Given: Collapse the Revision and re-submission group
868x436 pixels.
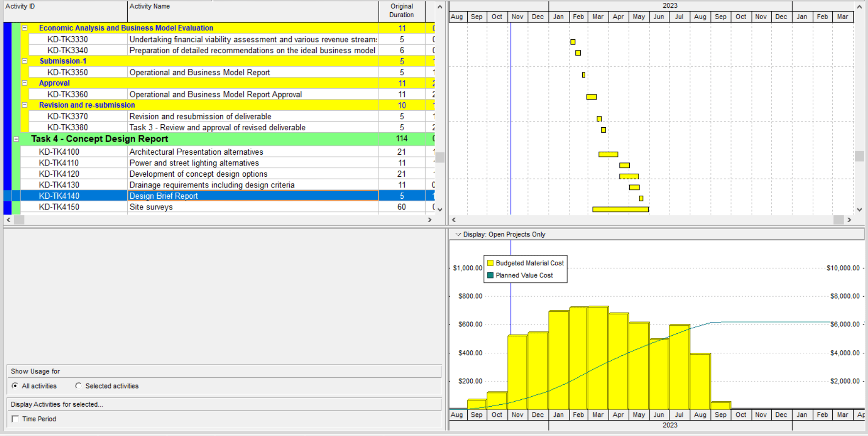Looking at the screenshot, I should (24, 105).
